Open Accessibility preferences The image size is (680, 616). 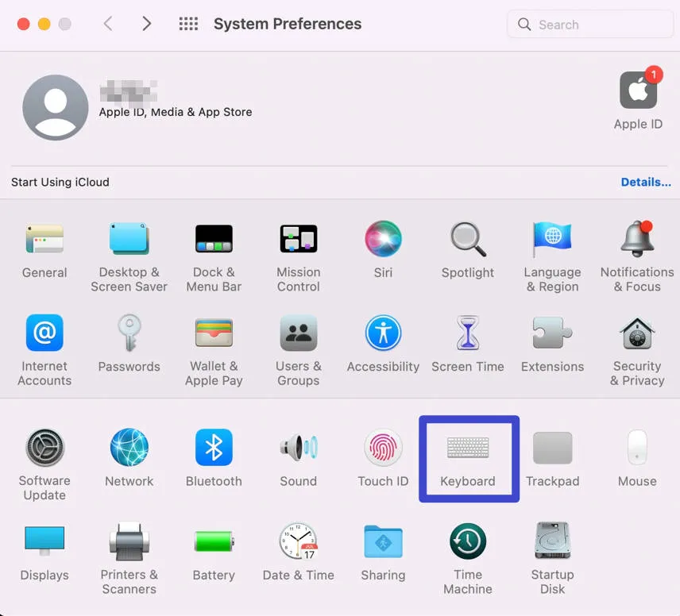[x=383, y=344]
